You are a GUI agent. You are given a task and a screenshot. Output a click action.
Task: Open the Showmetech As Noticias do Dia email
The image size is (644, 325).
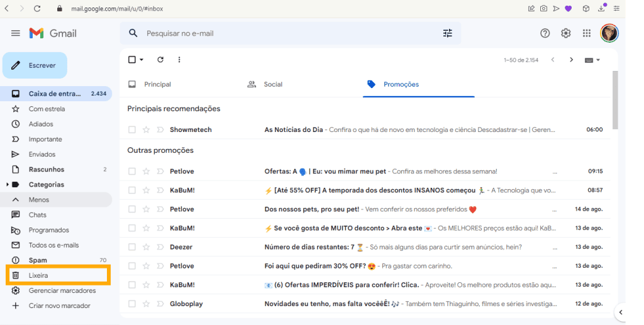[365, 129]
